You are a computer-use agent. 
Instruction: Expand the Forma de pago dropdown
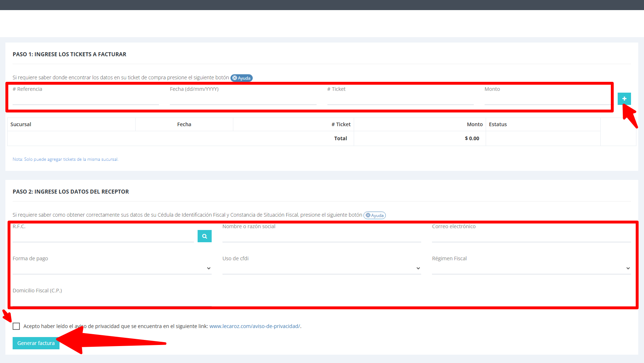click(112, 268)
